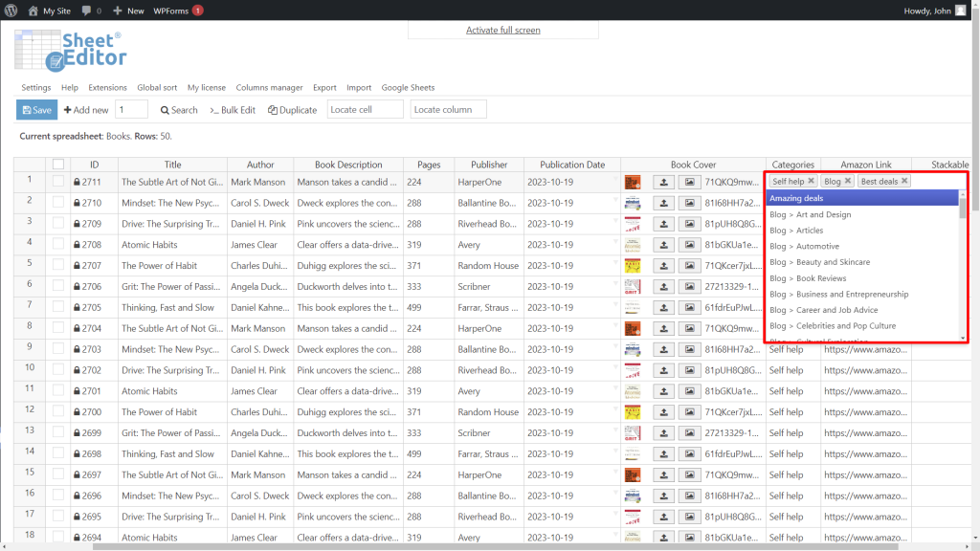Choose Amazing deals from the category list
Screen dimensions: 980x551
coord(862,198)
